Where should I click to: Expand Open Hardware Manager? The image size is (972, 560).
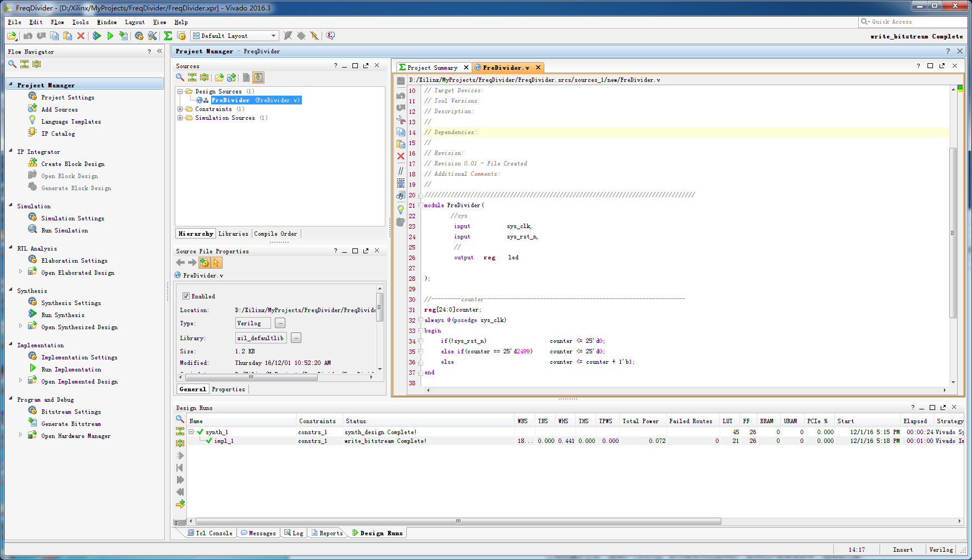point(21,434)
